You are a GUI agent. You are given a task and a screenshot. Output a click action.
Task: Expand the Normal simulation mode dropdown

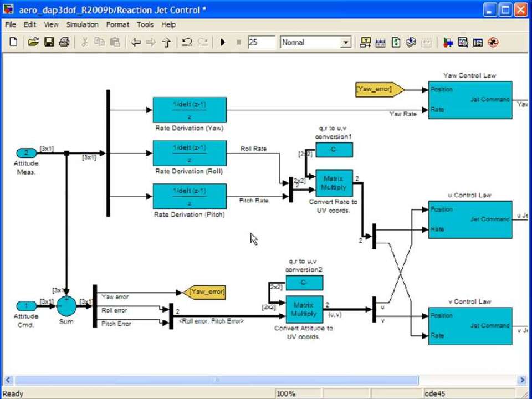tap(346, 43)
